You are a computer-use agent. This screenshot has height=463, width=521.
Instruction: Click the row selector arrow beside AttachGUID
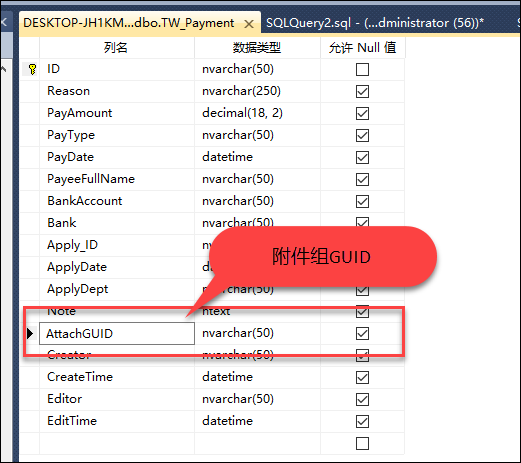[x=30, y=333]
